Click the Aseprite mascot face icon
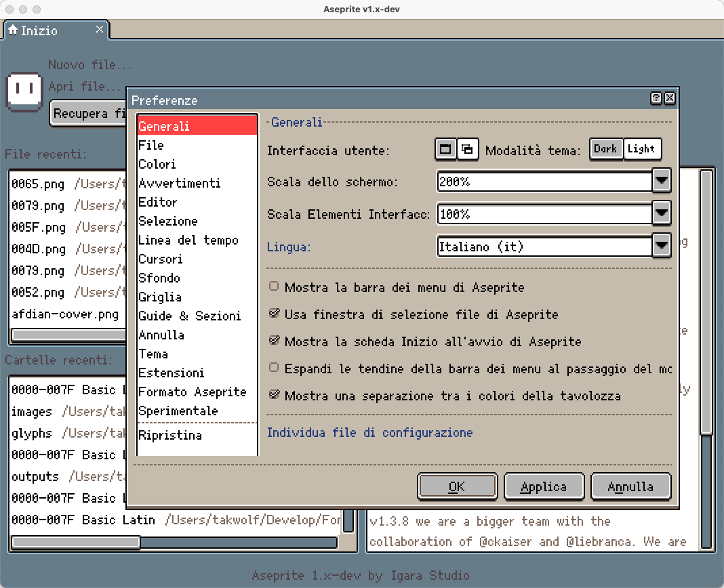Image resolution: width=724 pixels, height=588 pixels. (24, 91)
